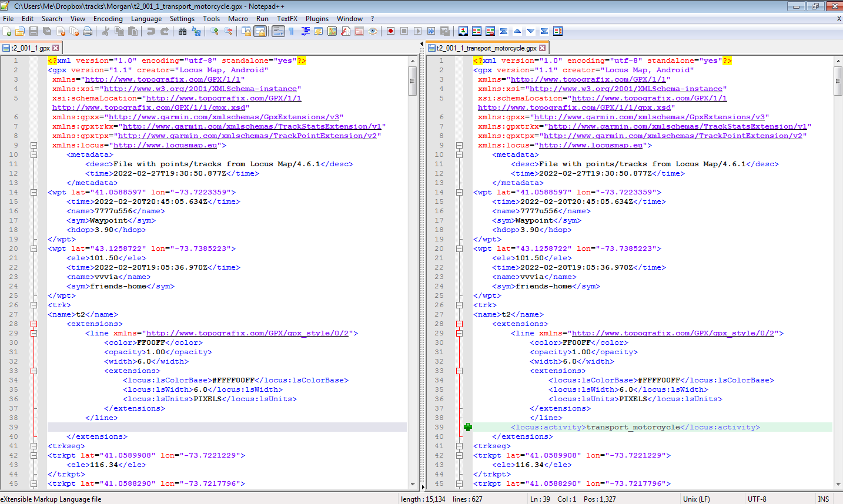The width and height of the screenshot is (843, 504).
Task: Click the locusmap.eu link in left pane
Action: (165, 145)
